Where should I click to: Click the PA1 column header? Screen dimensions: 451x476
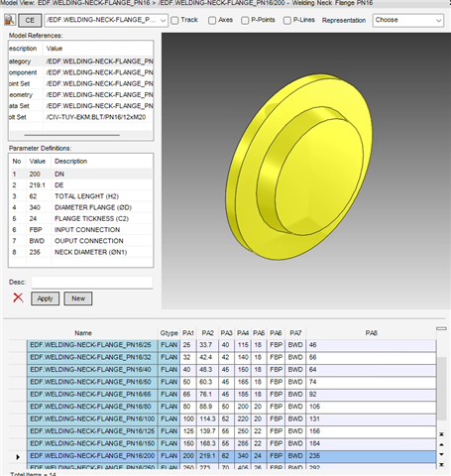click(x=188, y=333)
